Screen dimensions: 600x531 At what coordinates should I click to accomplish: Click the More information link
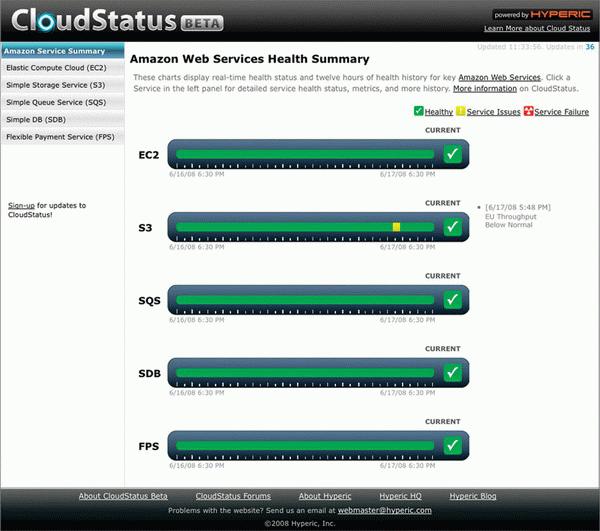[485, 88]
